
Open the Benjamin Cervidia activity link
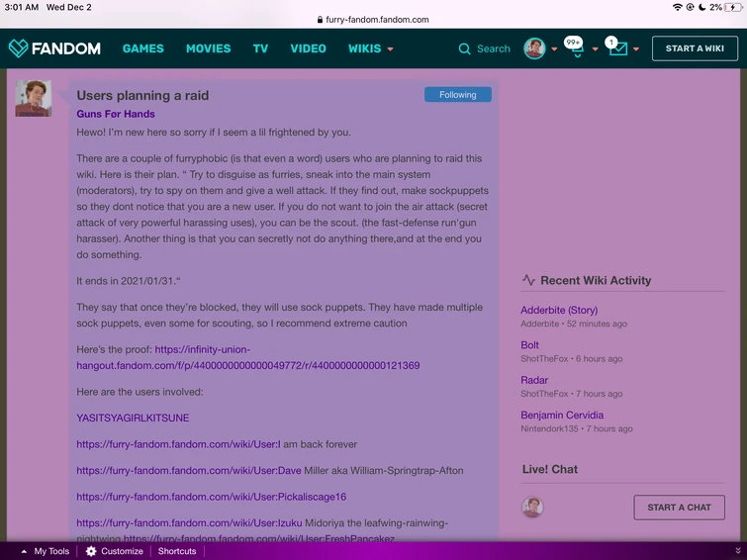[x=562, y=416]
